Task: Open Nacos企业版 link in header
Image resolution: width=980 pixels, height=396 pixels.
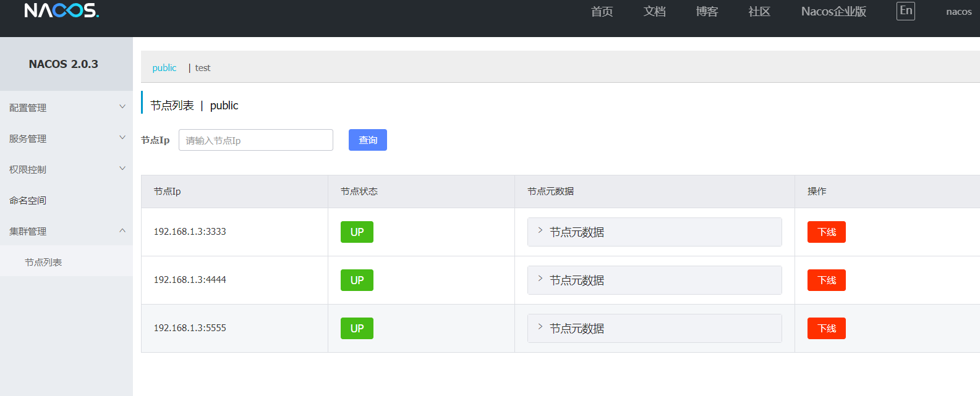Action: click(833, 12)
